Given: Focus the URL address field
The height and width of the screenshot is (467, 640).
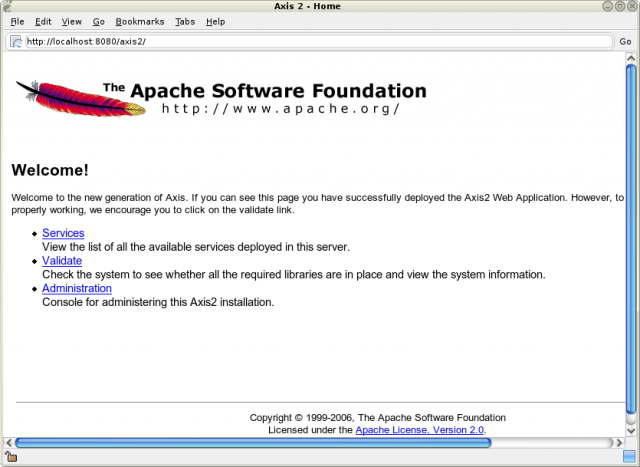Looking at the screenshot, I should [x=319, y=41].
